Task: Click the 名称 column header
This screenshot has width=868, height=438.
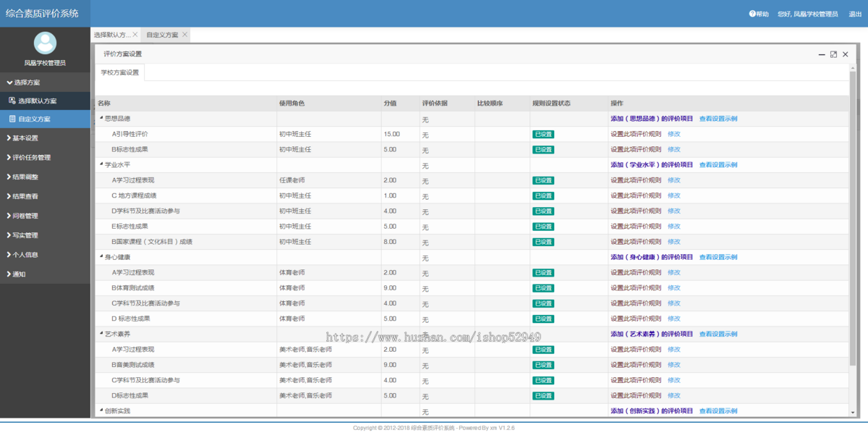Action: click(x=104, y=104)
